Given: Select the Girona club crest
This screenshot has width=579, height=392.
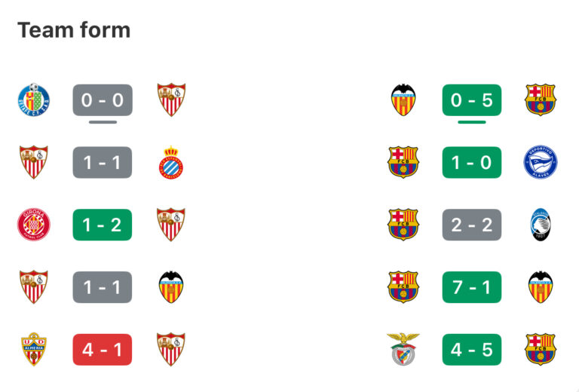Looking at the screenshot, I should pyautogui.click(x=34, y=225).
